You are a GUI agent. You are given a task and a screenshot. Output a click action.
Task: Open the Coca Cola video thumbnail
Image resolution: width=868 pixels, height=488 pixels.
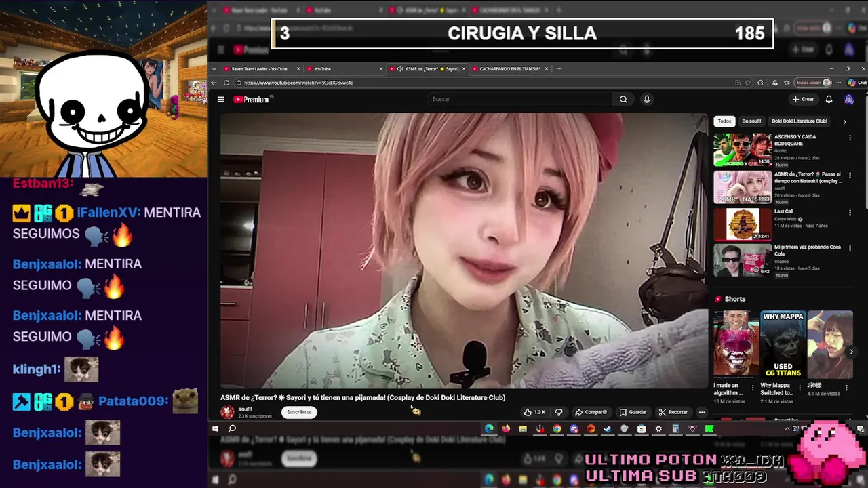(x=743, y=260)
